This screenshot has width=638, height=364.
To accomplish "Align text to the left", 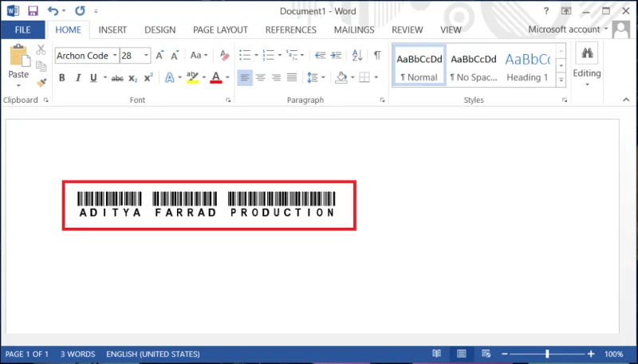I will click(245, 77).
